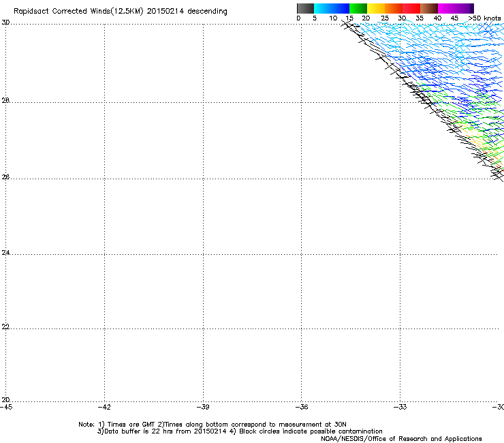504x443 pixels.
Task: Click the 'NOAA/NESDIS/Office of Research and Applications' credit
Action: [x=401, y=439]
